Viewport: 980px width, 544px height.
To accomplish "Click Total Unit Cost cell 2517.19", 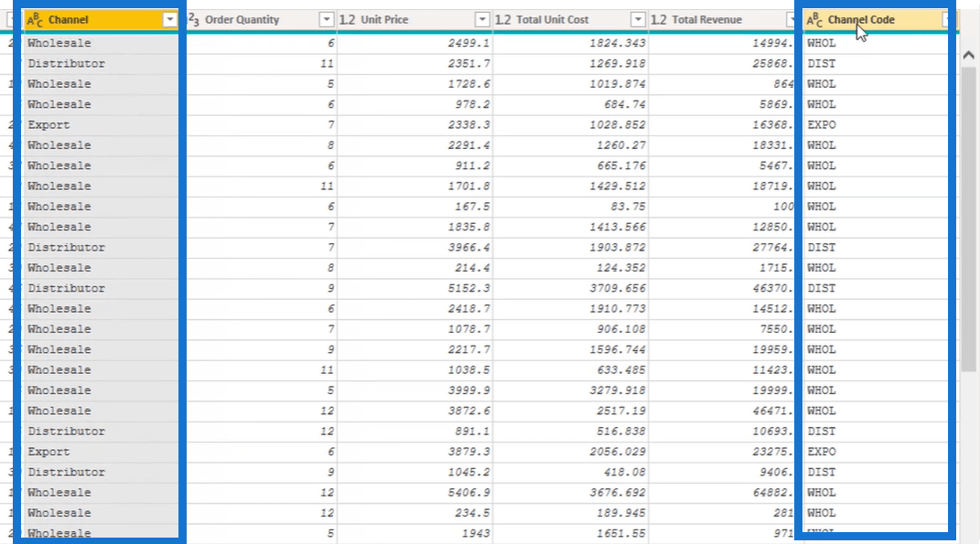I will pyautogui.click(x=571, y=411).
